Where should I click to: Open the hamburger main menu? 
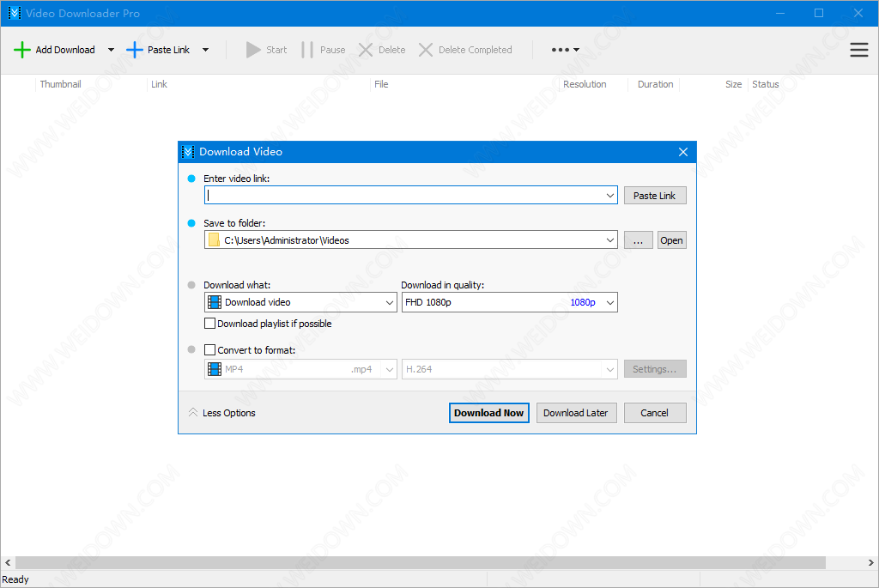[x=858, y=50]
